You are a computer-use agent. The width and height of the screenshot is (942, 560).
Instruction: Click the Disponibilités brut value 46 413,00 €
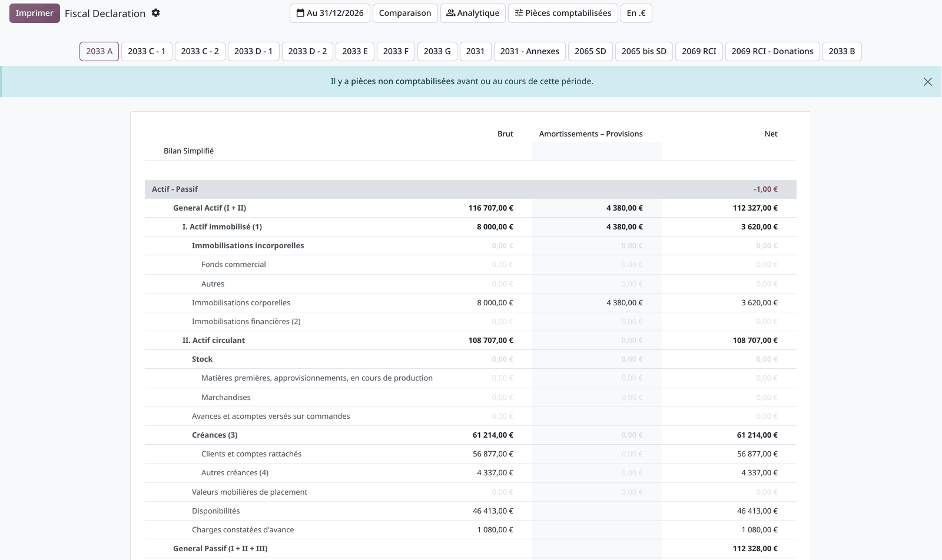[x=493, y=511]
